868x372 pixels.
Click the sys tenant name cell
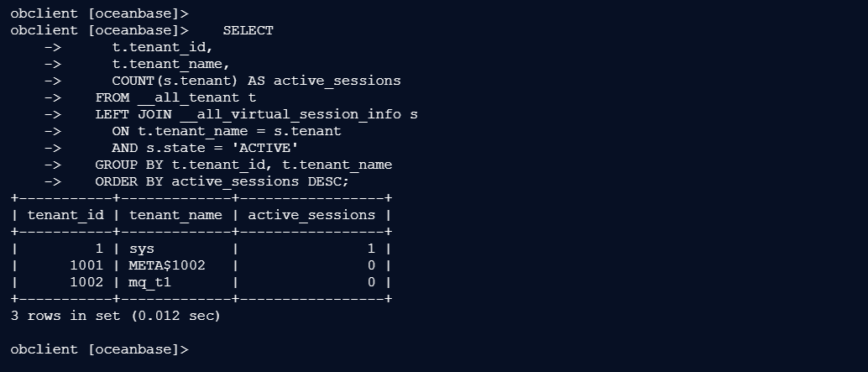pos(141,249)
